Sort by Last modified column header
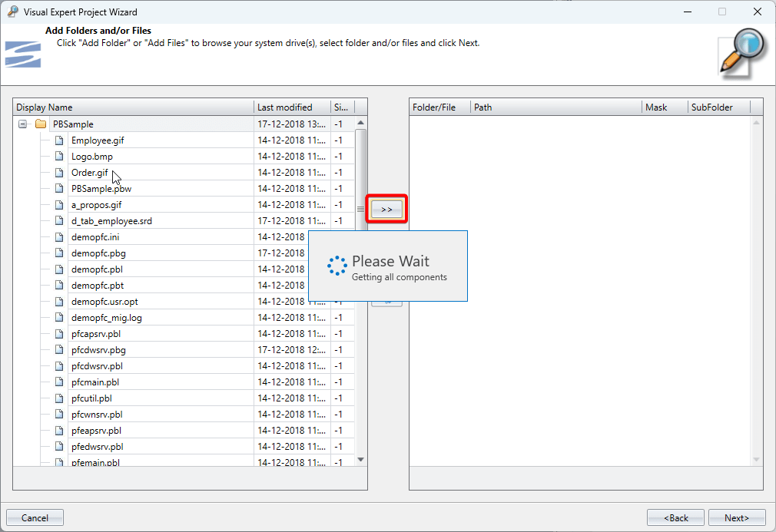This screenshot has height=532, width=776. point(290,107)
